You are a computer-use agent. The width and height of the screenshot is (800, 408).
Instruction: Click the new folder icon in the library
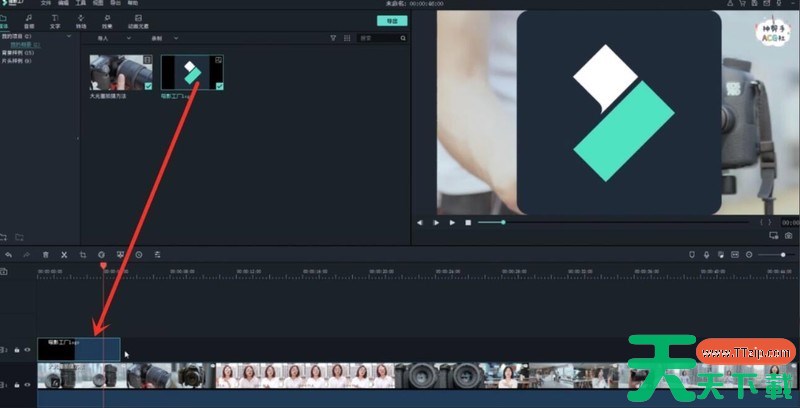point(3,237)
